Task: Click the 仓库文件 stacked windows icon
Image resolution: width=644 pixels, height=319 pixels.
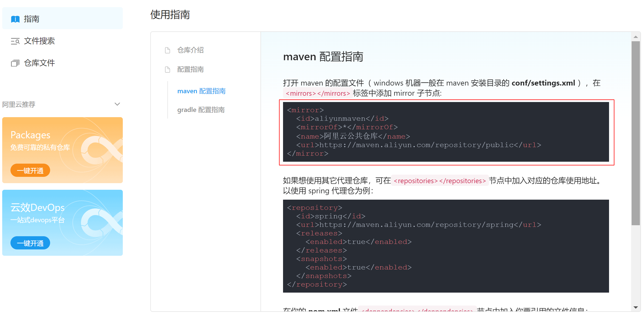Action: [15, 63]
